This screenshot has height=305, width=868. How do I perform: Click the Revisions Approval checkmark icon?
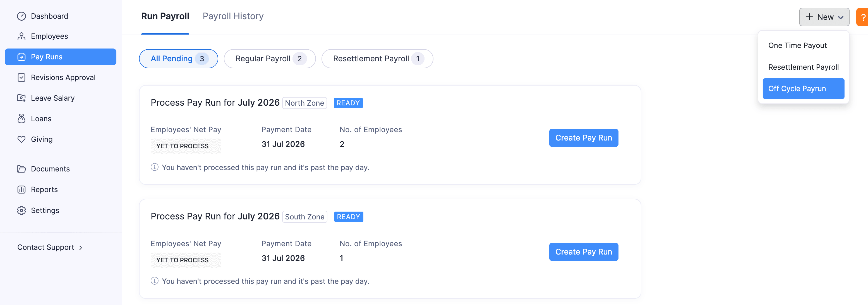point(21,78)
